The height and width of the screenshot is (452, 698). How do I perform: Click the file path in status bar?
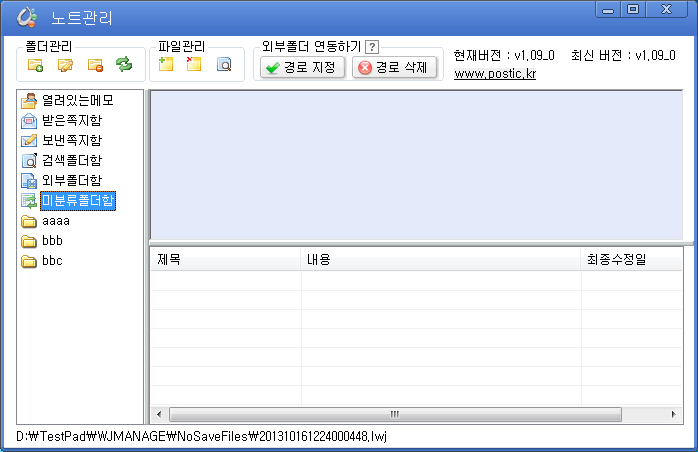click(201, 436)
